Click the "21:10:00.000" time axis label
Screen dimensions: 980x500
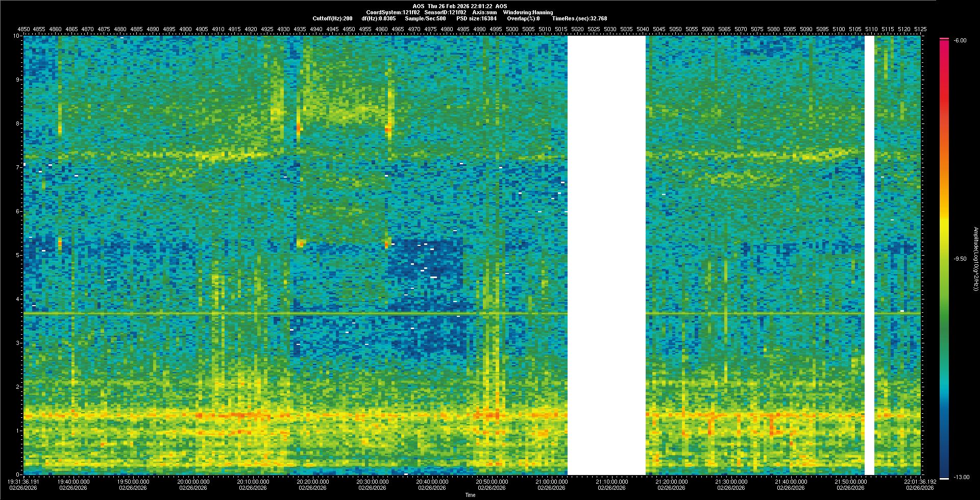tap(611, 481)
